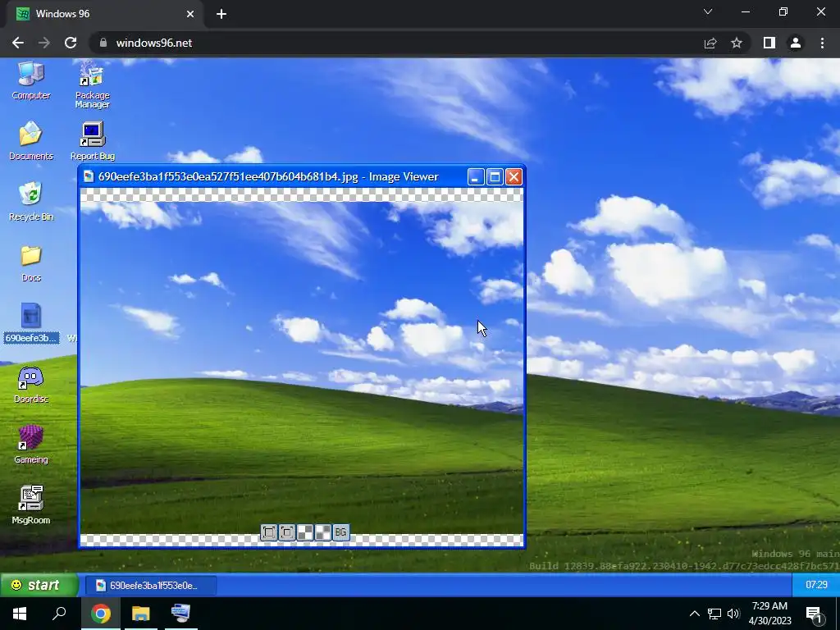Open the tab search dropdown chevron
The height and width of the screenshot is (630, 840).
click(708, 11)
